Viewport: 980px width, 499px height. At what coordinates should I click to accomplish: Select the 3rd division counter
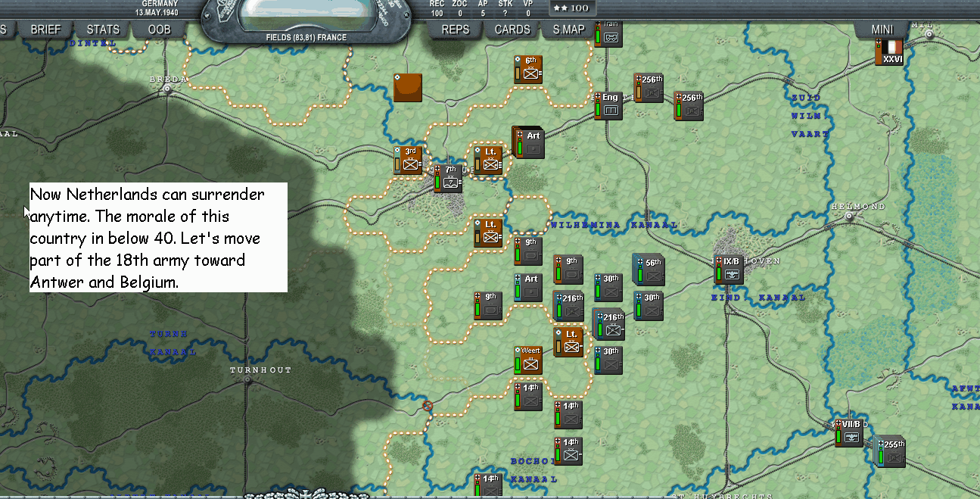coord(408,161)
